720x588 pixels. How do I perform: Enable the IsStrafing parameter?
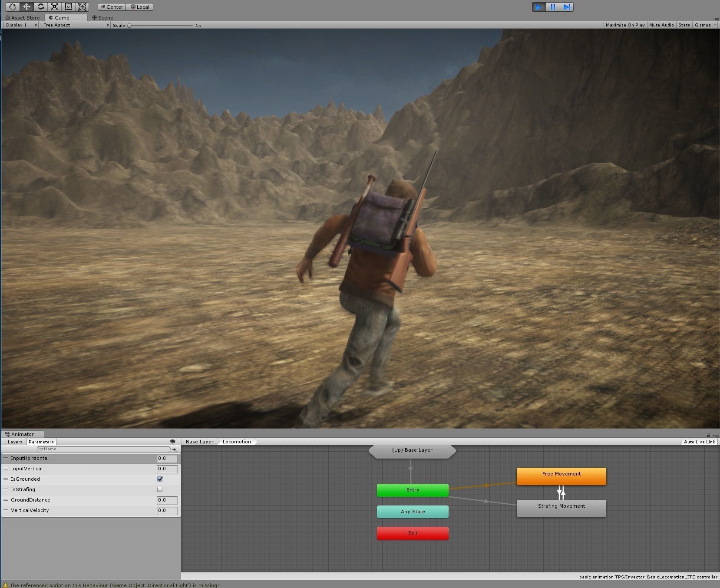(160, 489)
